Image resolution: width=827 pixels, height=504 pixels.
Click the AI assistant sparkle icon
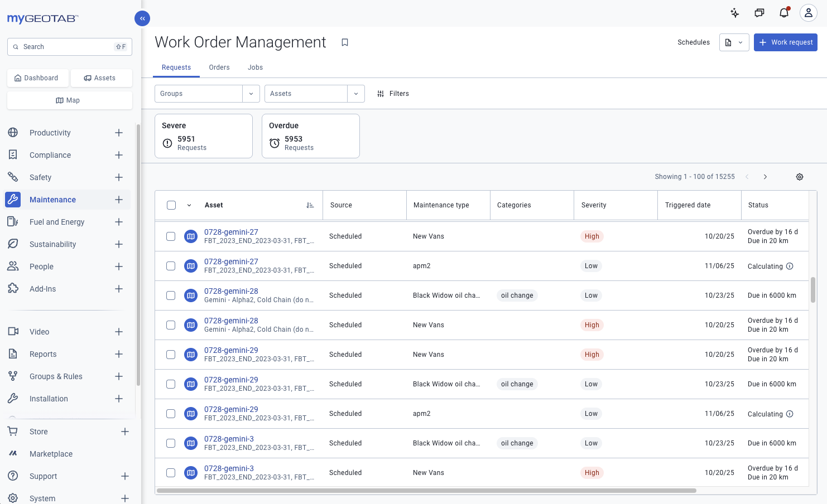(x=734, y=12)
